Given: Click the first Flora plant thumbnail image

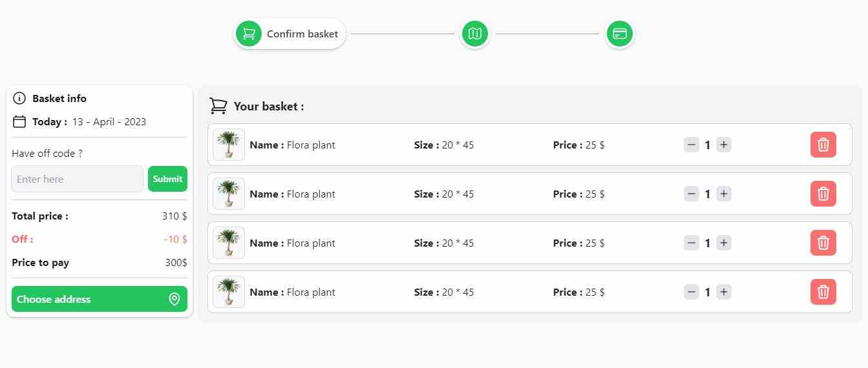Looking at the screenshot, I should pos(229,145).
